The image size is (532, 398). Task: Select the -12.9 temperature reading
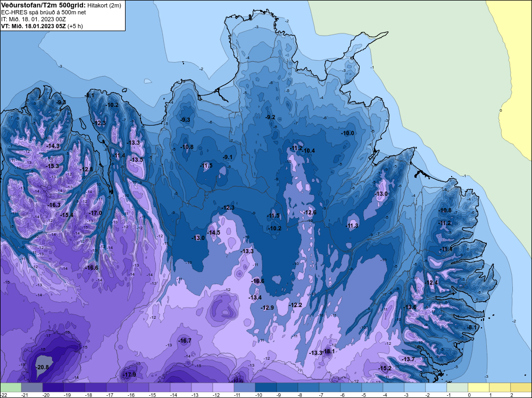268,308
